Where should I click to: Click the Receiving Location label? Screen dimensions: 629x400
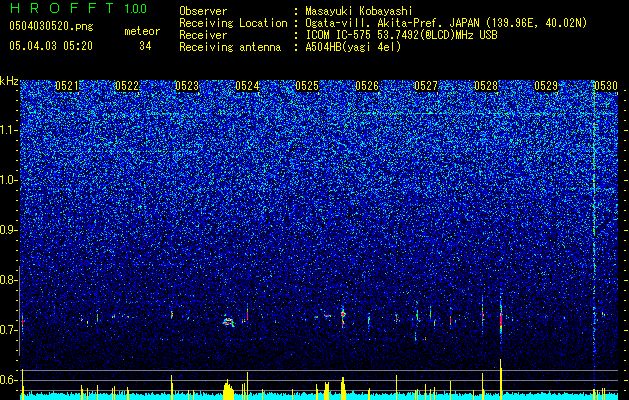tap(233, 23)
